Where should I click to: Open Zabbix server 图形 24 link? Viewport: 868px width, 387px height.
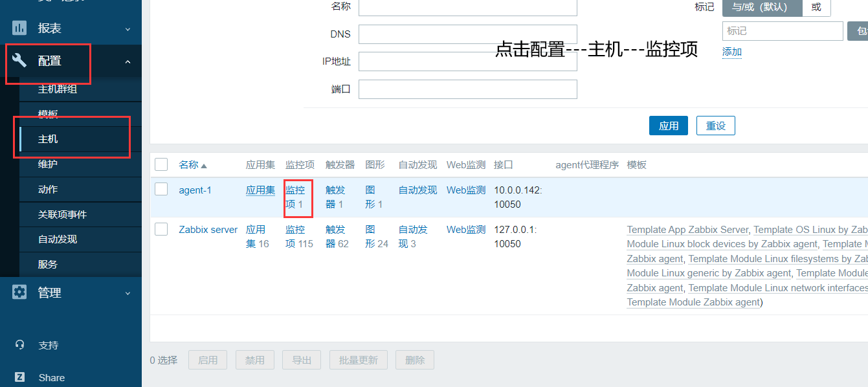(x=370, y=237)
